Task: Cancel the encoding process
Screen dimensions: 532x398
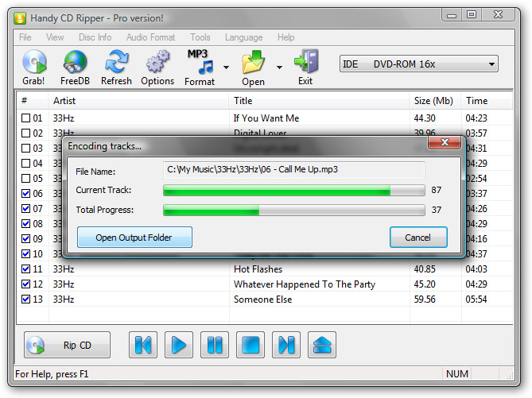Action: click(x=418, y=238)
